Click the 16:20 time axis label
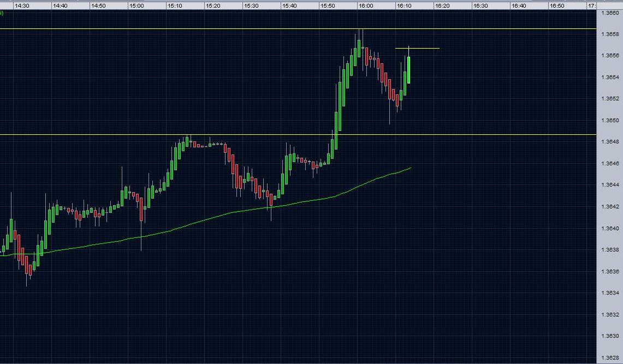The width and height of the screenshot is (623, 364). point(442,6)
